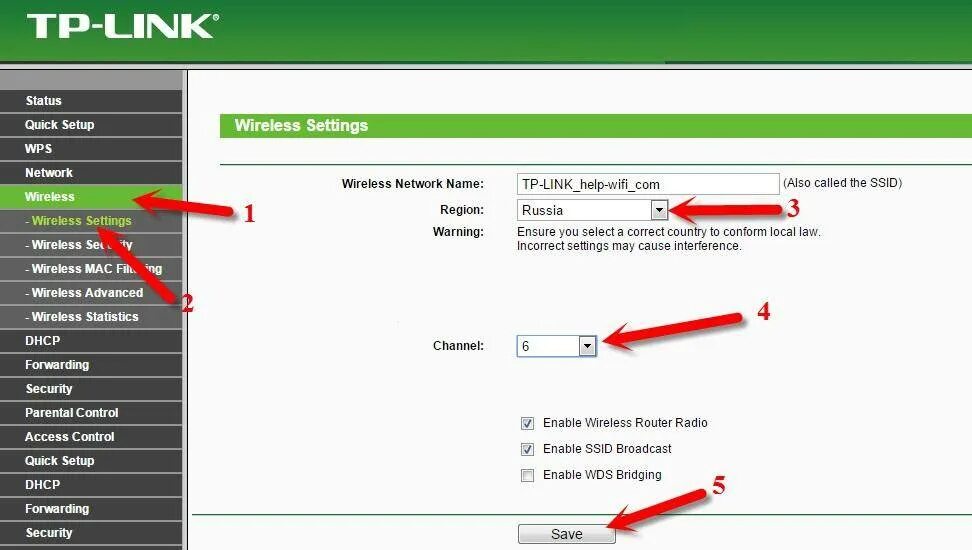
Task: Open Forwarding entry above Parental Control
Action: click(x=91, y=365)
